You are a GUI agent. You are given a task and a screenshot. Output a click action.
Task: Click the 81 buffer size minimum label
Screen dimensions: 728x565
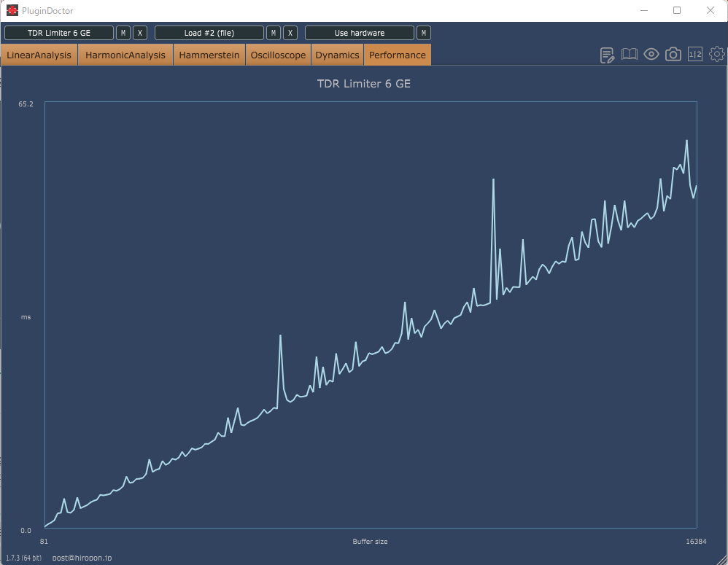[x=44, y=542]
